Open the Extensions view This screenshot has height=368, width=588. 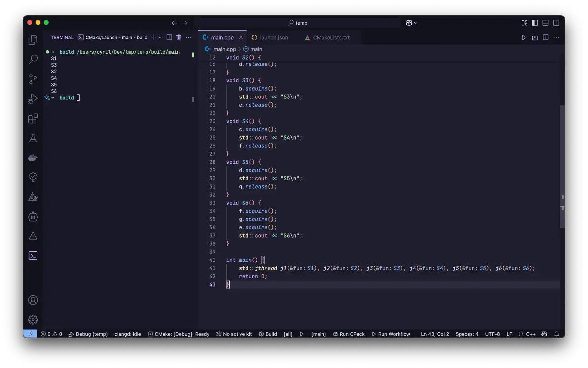(33, 118)
